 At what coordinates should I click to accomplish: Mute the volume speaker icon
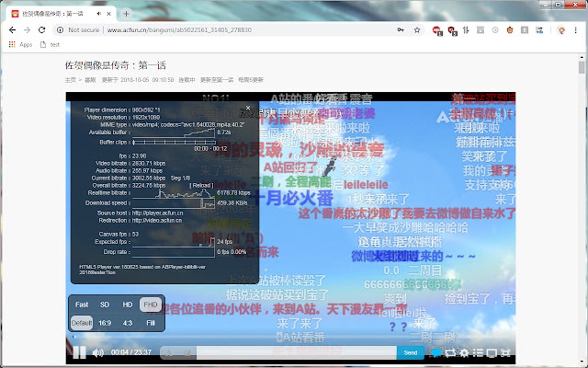tap(97, 353)
